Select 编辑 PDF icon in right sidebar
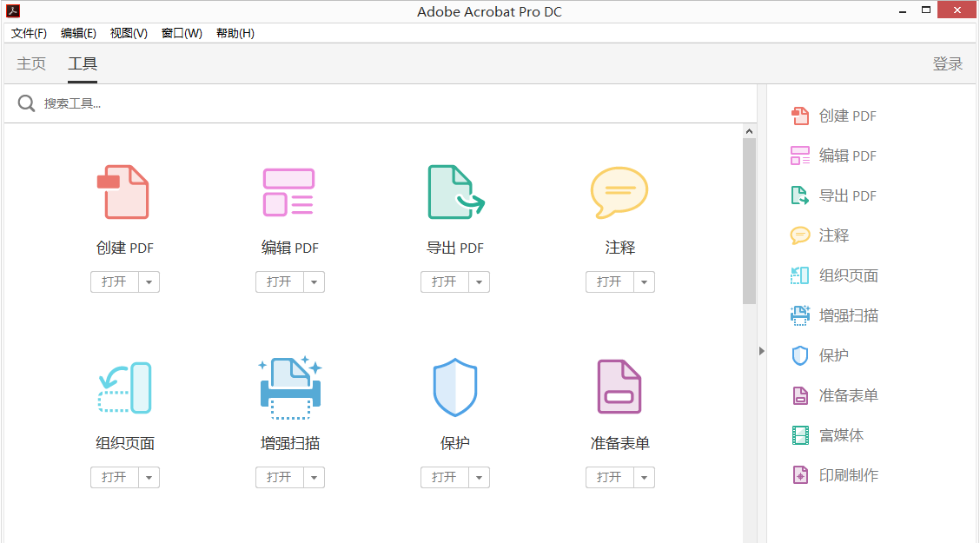The height and width of the screenshot is (543, 980). pos(800,156)
